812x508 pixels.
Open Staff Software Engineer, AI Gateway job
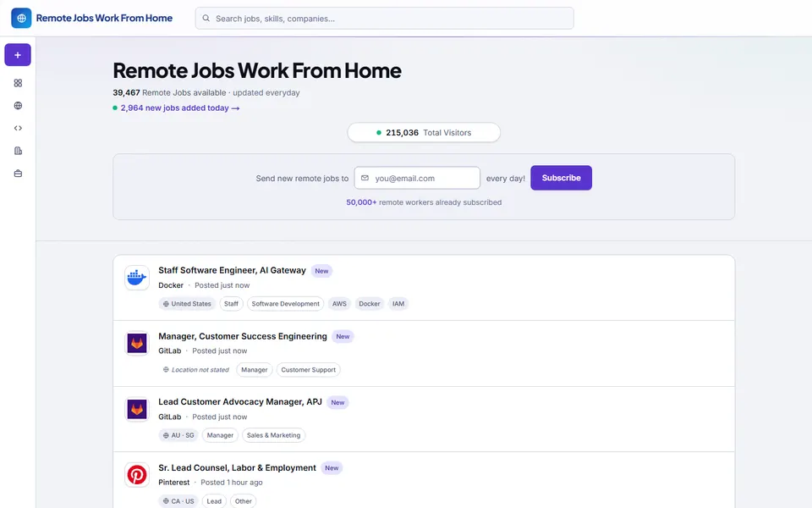tap(232, 270)
